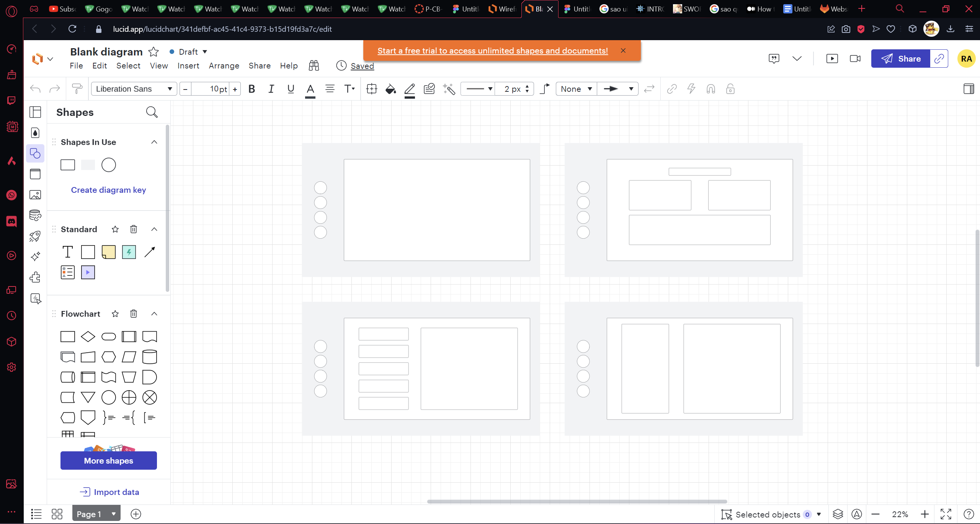This screenshot has width=980, height=524.
Task: Click the More shapes button
Action: tap(108, 461)
